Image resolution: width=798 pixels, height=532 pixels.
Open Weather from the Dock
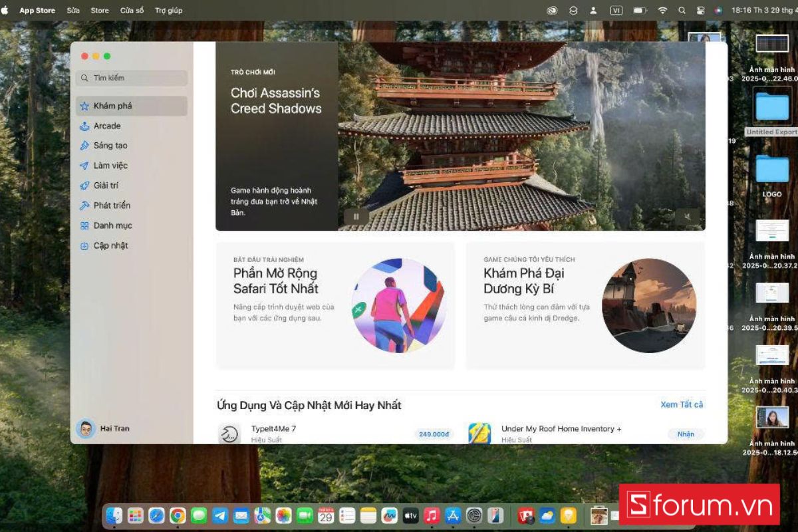(547, 515)
